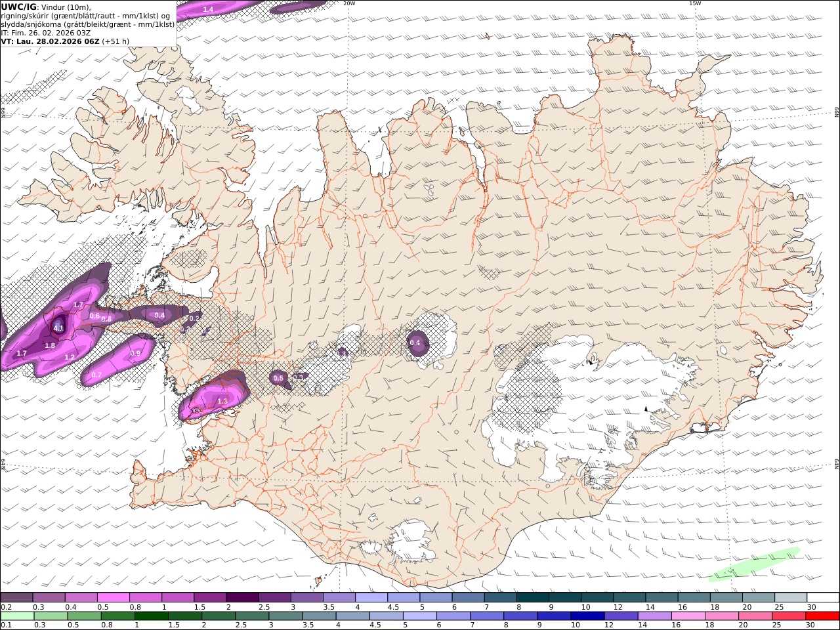Click light pink rain swatch labeled 16
The width and height of the screenshot is (840, 630).
[x=688, y=616]
